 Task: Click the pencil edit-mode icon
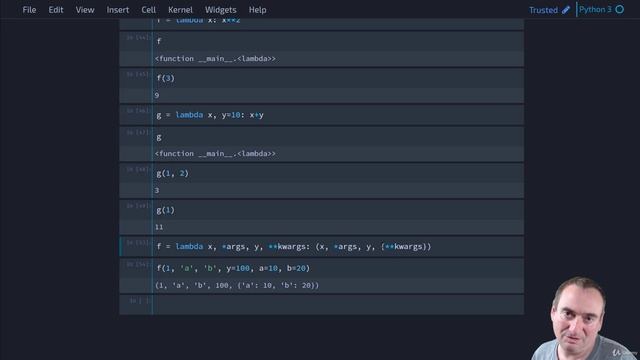566,10
